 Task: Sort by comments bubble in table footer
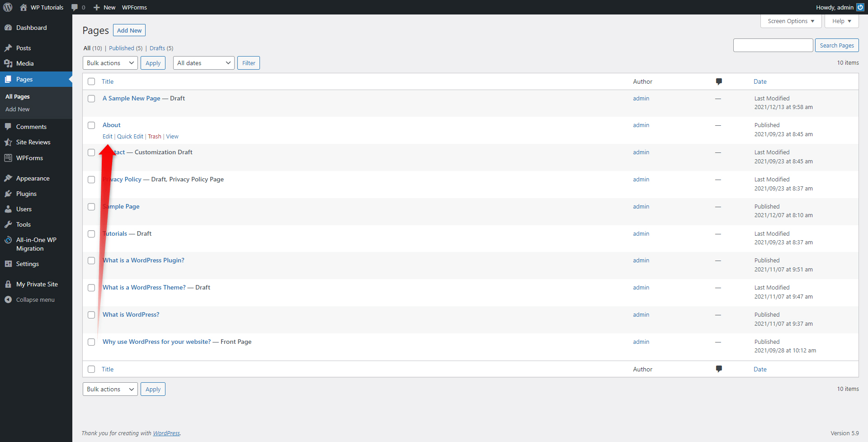(x=719, y=369)
